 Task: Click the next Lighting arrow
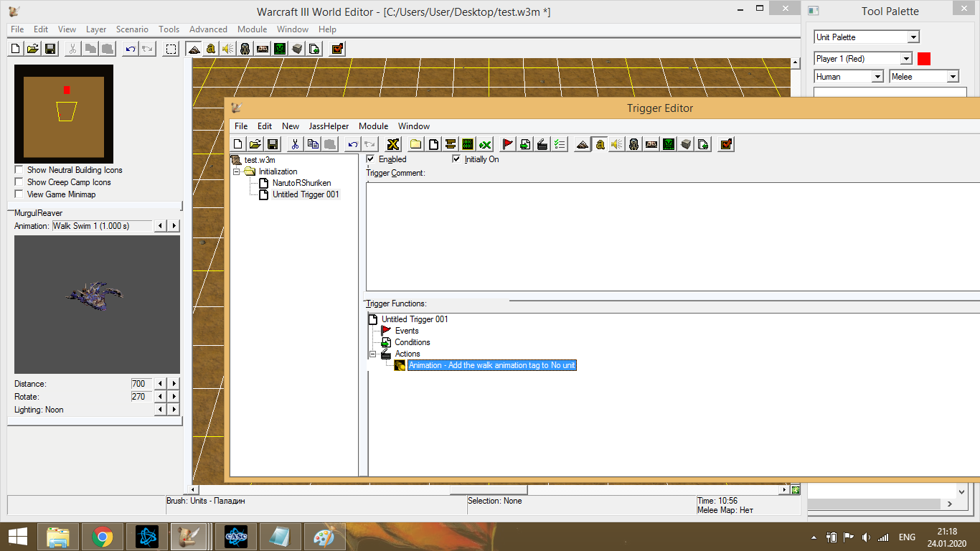tap(174, 410)
